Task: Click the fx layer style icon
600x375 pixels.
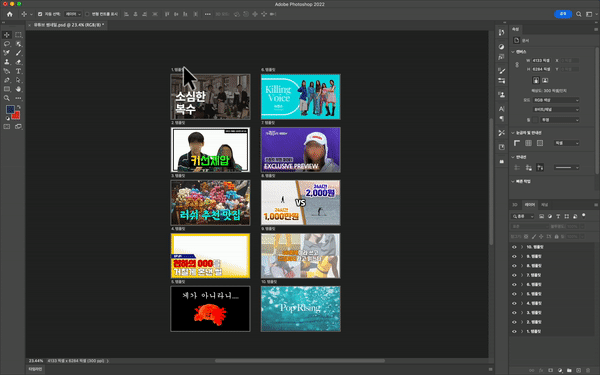Action: [541, 370]
